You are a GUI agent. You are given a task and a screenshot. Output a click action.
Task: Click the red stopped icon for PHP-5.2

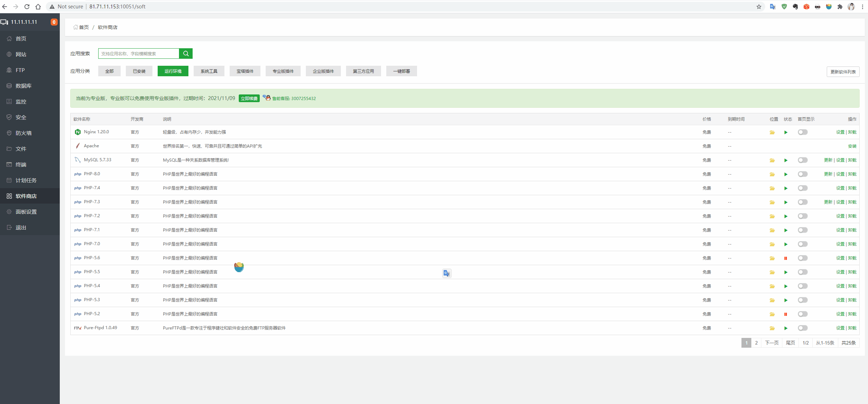pos(785,314)
